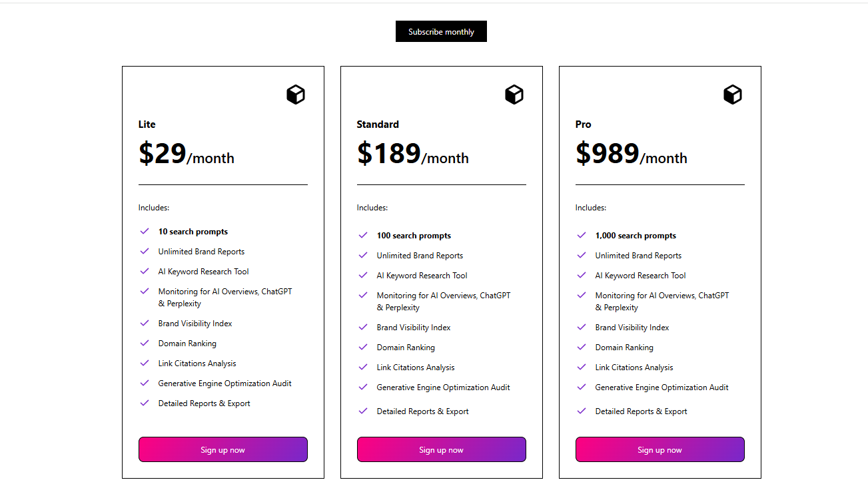Click the checkmark beside 10 search prompts

[x=145, y=230]
